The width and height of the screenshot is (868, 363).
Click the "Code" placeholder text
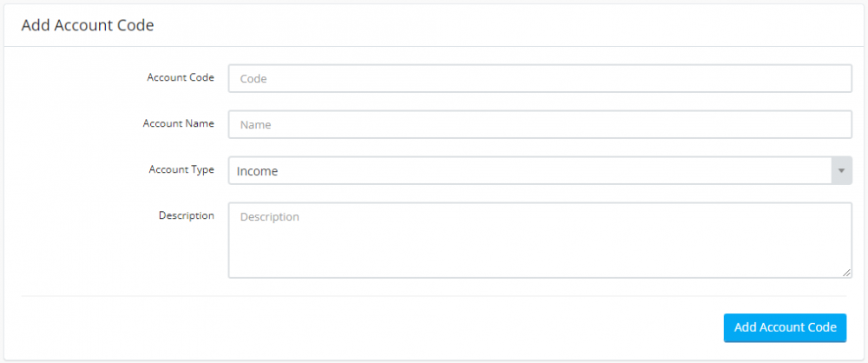[x=253, y=78]
